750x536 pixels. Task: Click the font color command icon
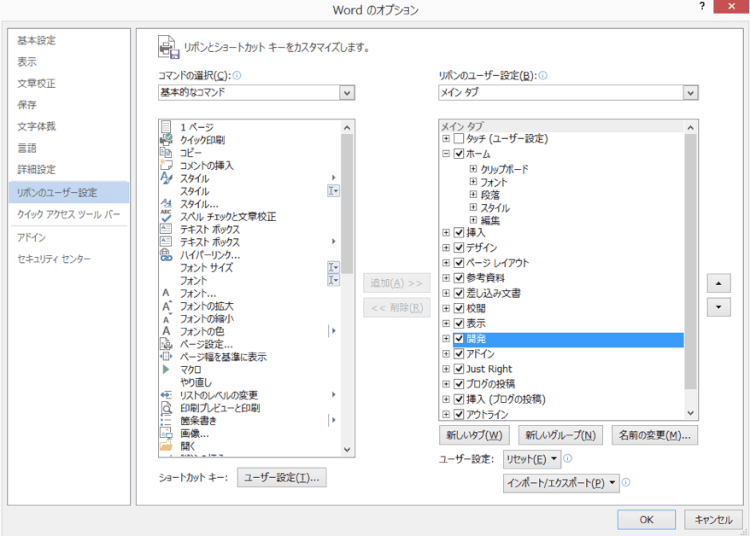pyautogui.click(x=166, y=331)
